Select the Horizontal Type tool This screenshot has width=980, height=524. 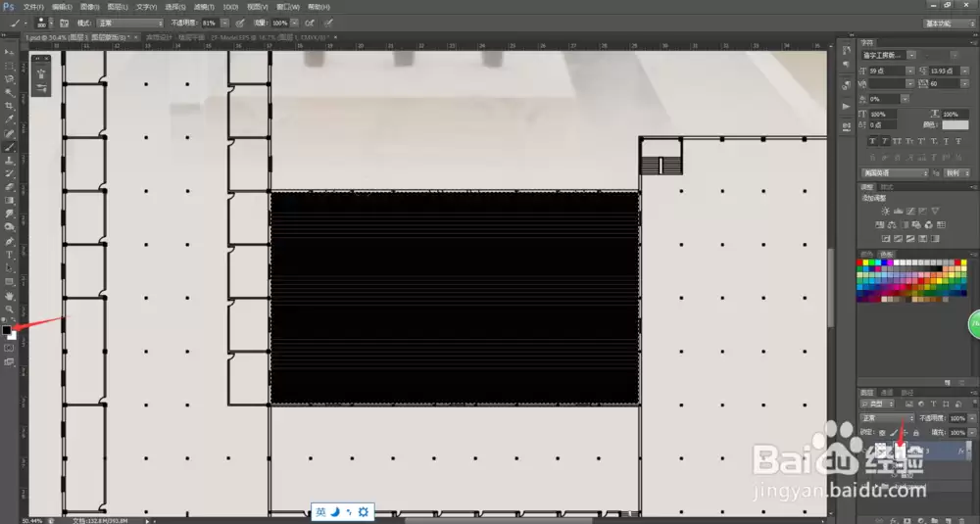click(9, 255)
